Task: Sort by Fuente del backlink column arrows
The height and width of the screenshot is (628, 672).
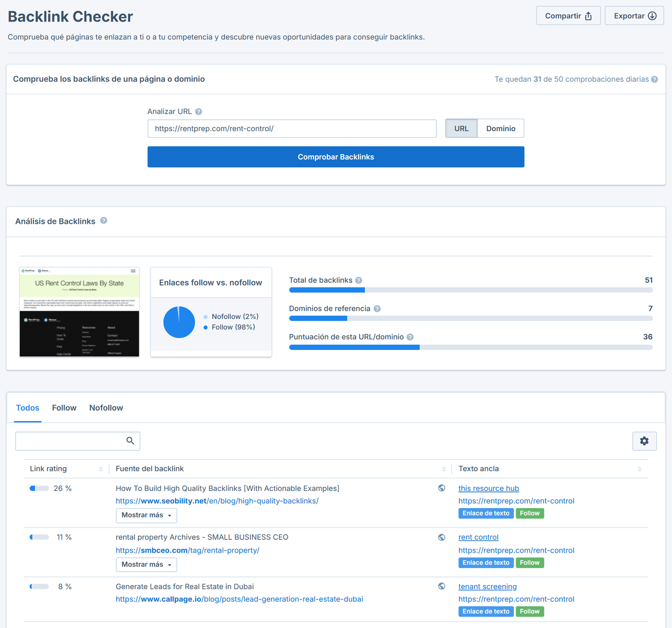Action: [x=444, y=469]
